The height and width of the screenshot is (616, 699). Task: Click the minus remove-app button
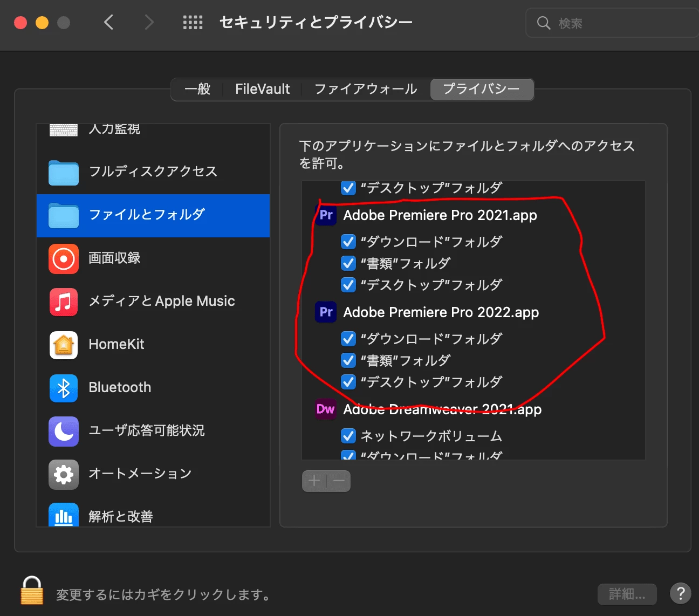(339, 481)
